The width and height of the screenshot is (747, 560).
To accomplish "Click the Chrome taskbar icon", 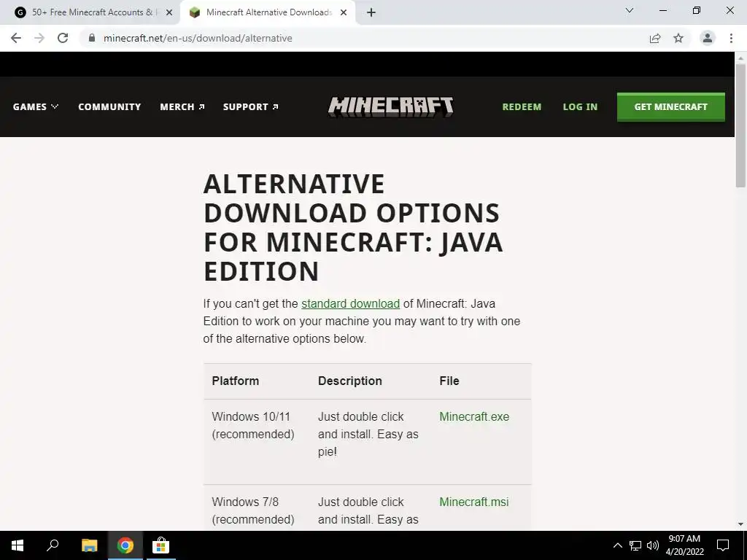I will pos(125,545).
